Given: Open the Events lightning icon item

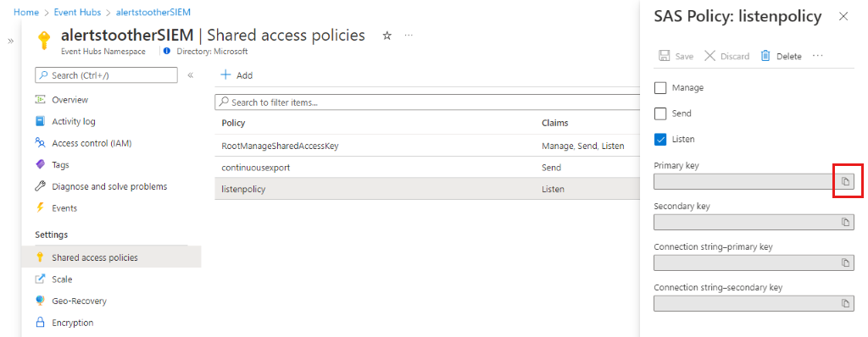Looking at the screenshot, I should point(56,208).
